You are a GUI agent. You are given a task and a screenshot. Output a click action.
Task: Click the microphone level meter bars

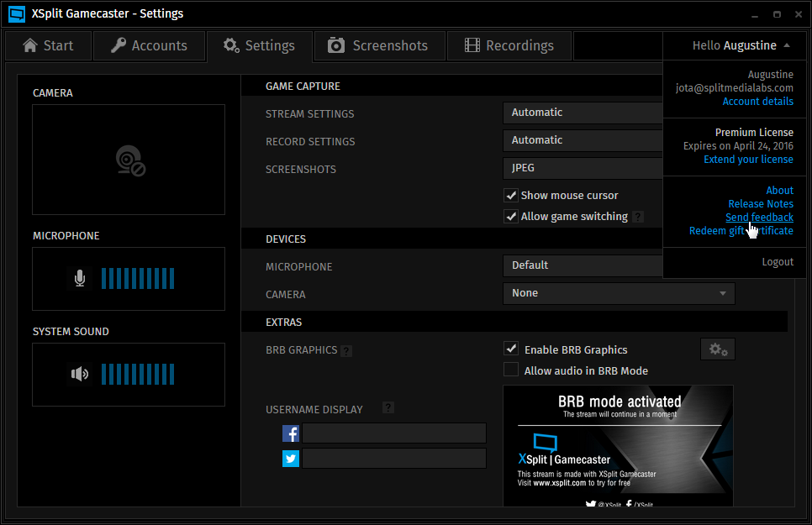pyautogui.click(x=138, y=279)
